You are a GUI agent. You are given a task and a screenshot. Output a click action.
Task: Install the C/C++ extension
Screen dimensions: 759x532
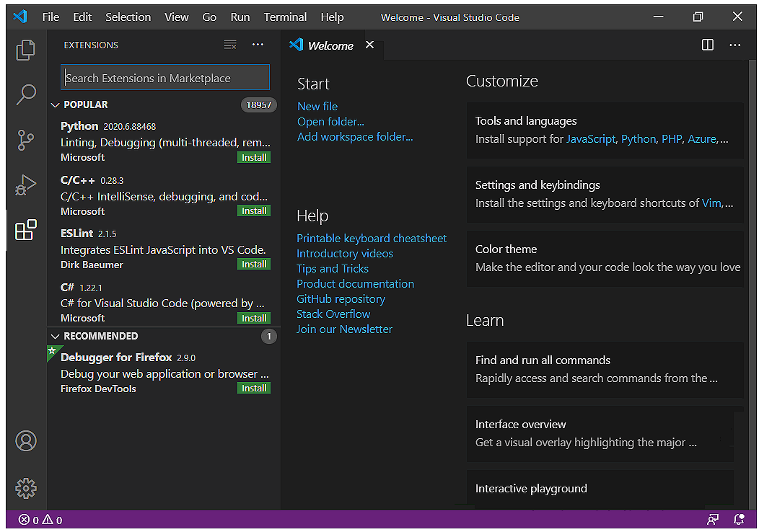coord(254,211)
